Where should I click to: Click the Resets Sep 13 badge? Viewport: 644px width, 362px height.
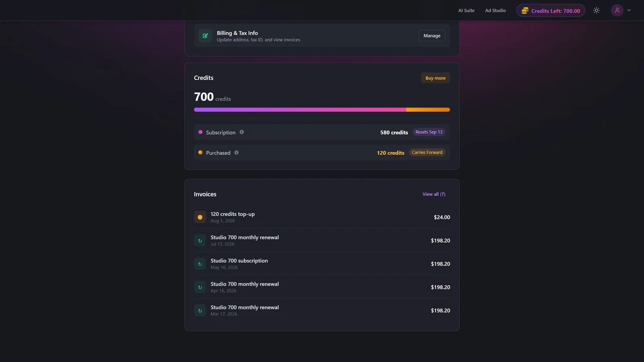tap(429, 132)
